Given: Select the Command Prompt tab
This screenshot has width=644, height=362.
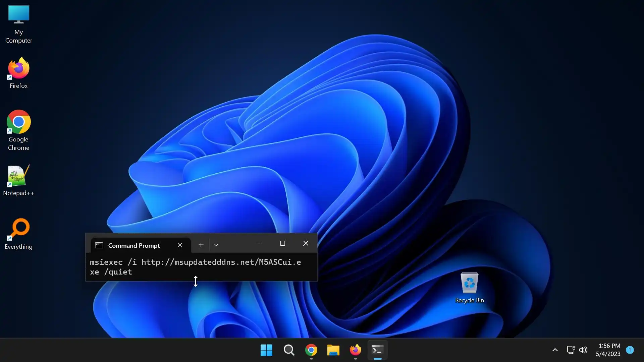Looking at the screenshot, I should 134,245.
